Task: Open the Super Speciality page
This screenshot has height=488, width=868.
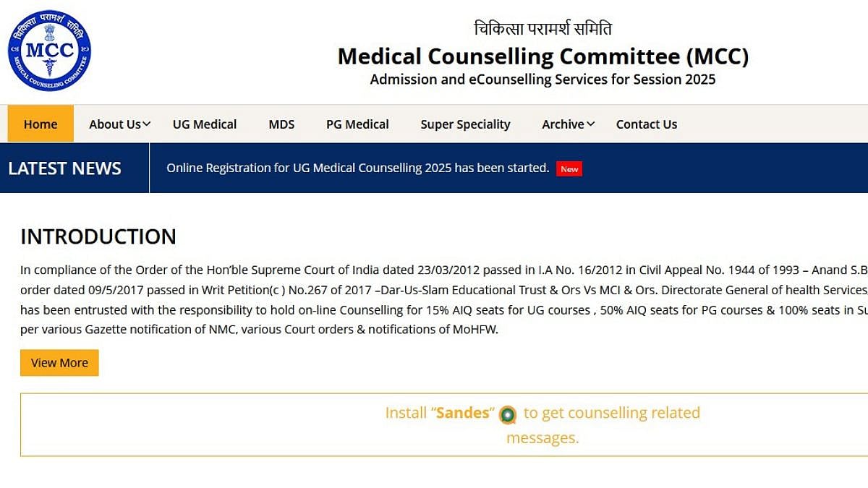Action: pyautogui.click(x=465, y=124)
